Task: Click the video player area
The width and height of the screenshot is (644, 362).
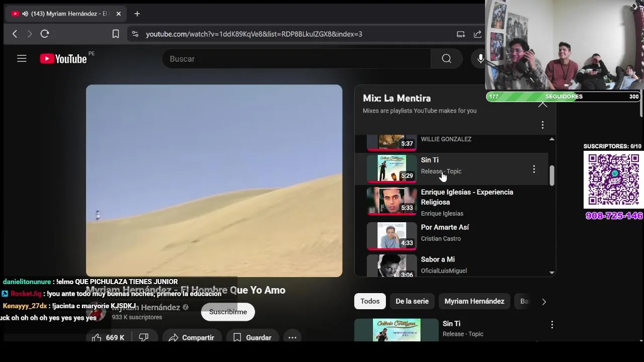Action: coord(214,180)
